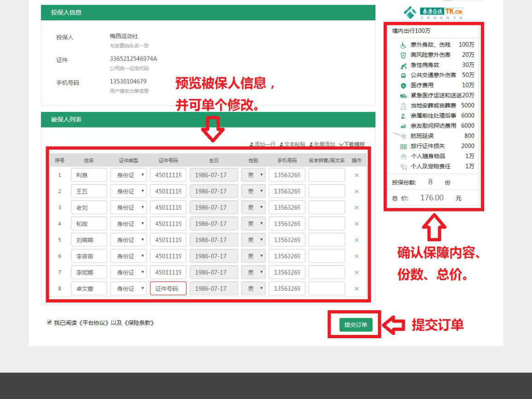Expand the 性别 dropdown in row 3
Screen dimensions: 532x399
click(253, 208)
